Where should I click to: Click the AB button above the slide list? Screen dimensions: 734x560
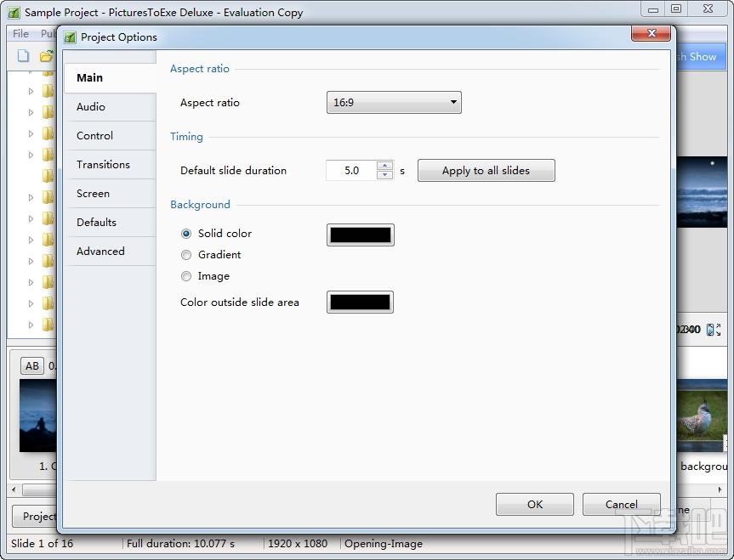(x=32, y=366)
